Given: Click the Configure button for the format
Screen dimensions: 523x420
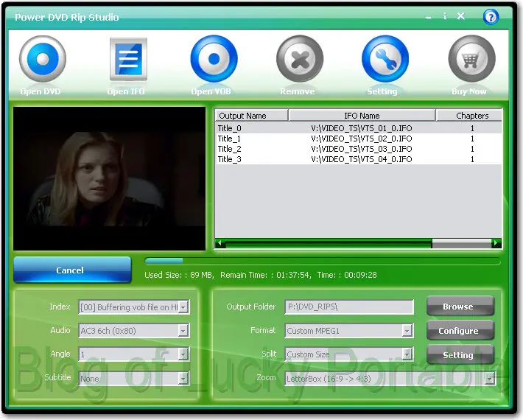Looking at the screenshot, I should 460,330.
